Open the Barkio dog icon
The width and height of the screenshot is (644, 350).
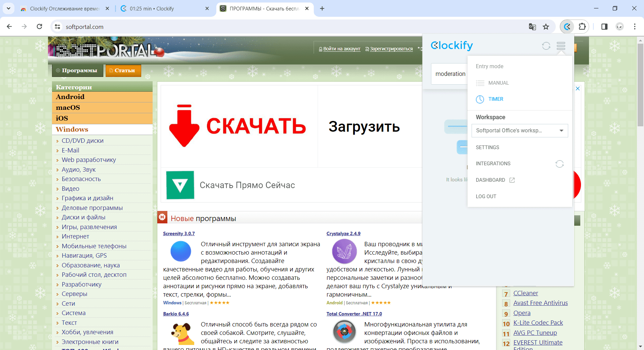(x=181, y=333)
